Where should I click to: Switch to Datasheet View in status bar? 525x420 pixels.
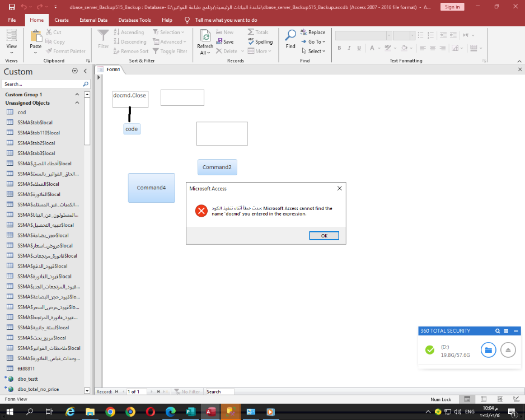pos(484,399)
